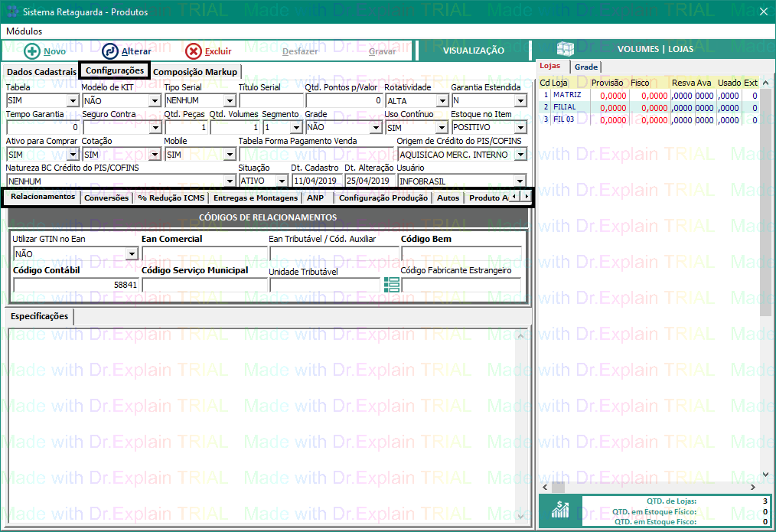Click the stock chart icon at bottom right
776x532 pixels.
point(560,510)
